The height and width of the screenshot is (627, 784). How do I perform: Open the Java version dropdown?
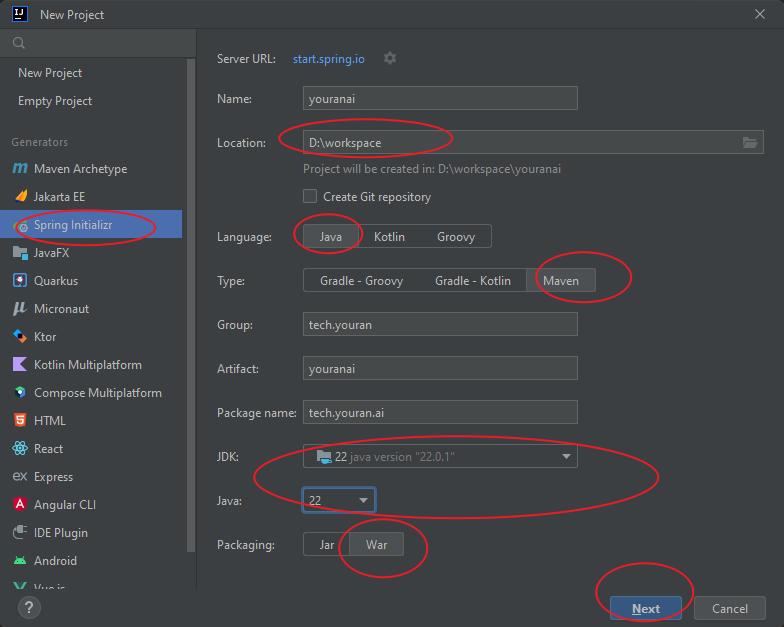[339, 500]
